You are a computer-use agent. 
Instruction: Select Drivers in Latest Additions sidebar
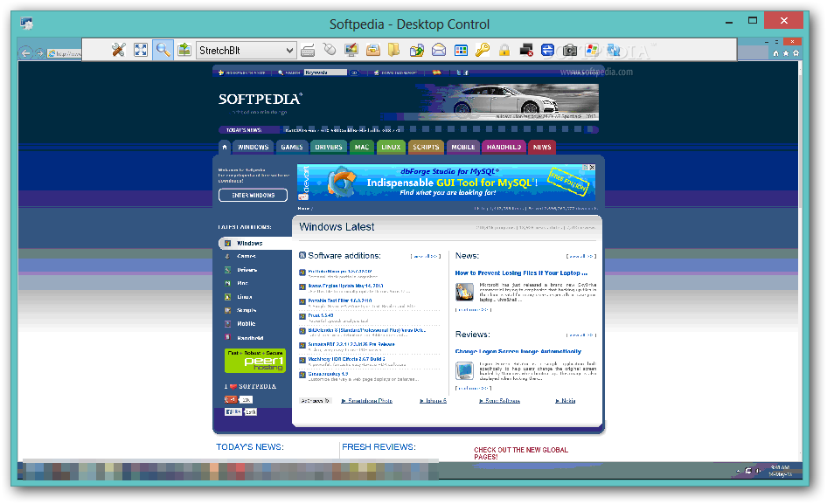(x=247, y=270)
